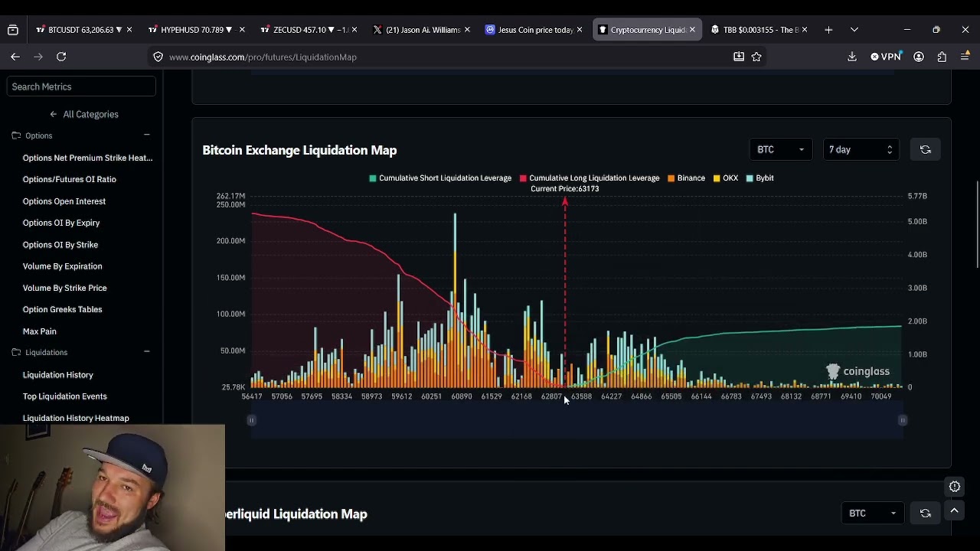Click the page vertical scrollbar
The width and height of the screenshot is (980, 551).
pyautogui.click(x=977, y=225)
